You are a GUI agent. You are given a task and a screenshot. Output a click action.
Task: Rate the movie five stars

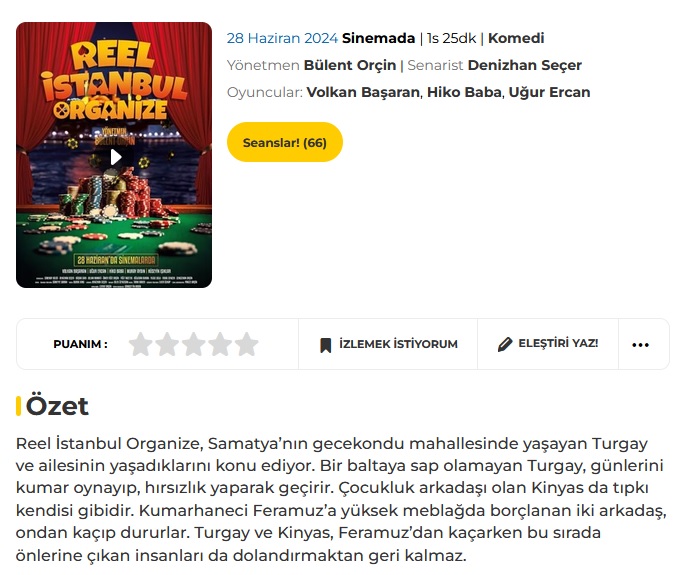click(247, 344)
